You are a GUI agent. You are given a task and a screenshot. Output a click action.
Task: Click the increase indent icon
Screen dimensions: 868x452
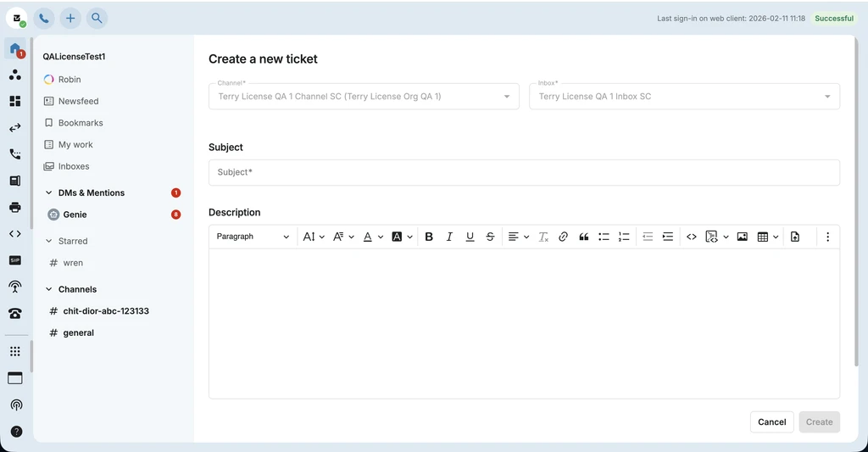coord(668,237)
